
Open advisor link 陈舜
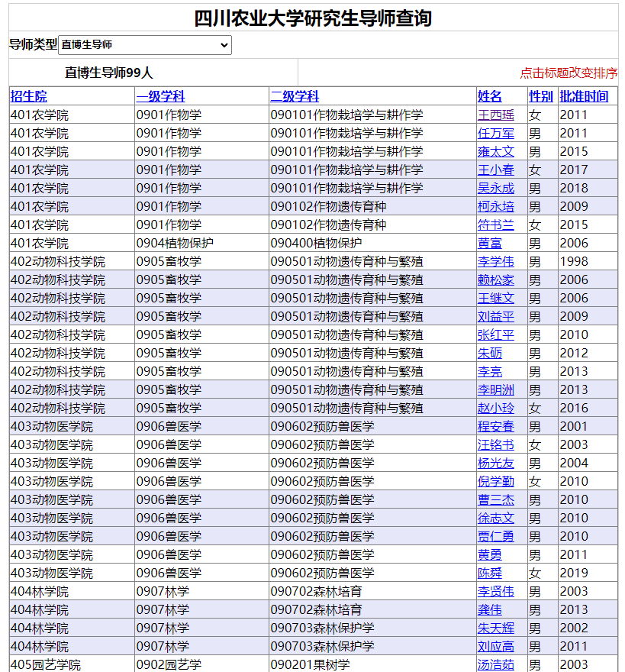pos(490,573)
